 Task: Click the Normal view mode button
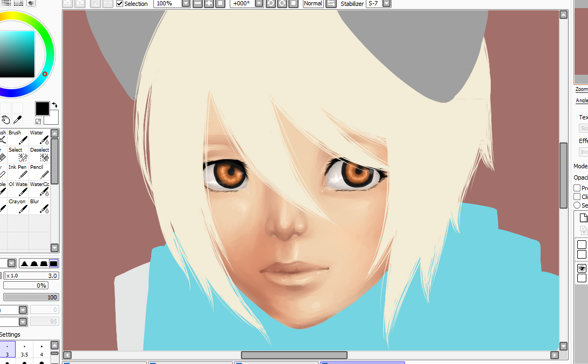coord(313,4)
